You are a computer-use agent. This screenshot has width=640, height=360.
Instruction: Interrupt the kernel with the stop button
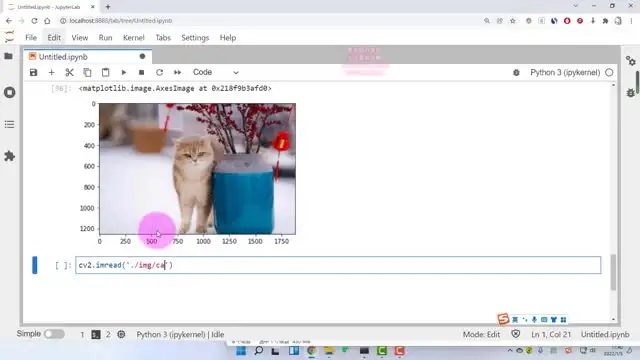tap(141, 73)
